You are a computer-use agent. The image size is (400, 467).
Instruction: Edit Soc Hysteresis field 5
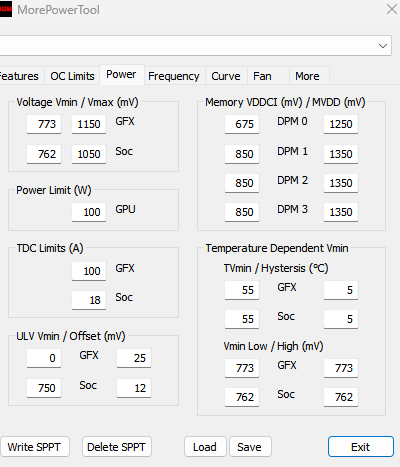coord(341,319)
